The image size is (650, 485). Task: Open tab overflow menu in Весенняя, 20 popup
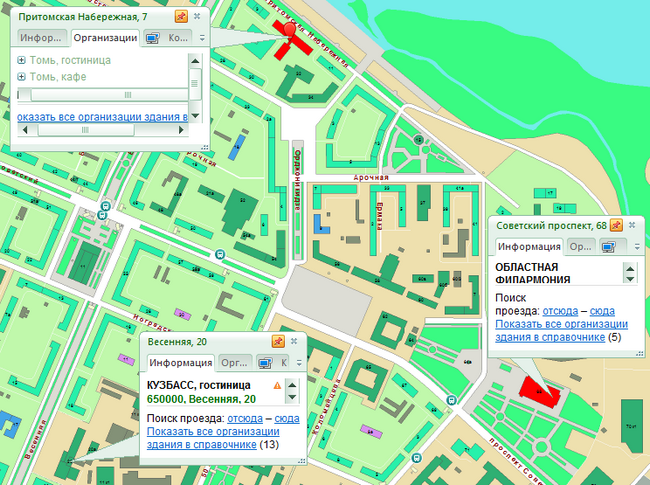(297, 363)
